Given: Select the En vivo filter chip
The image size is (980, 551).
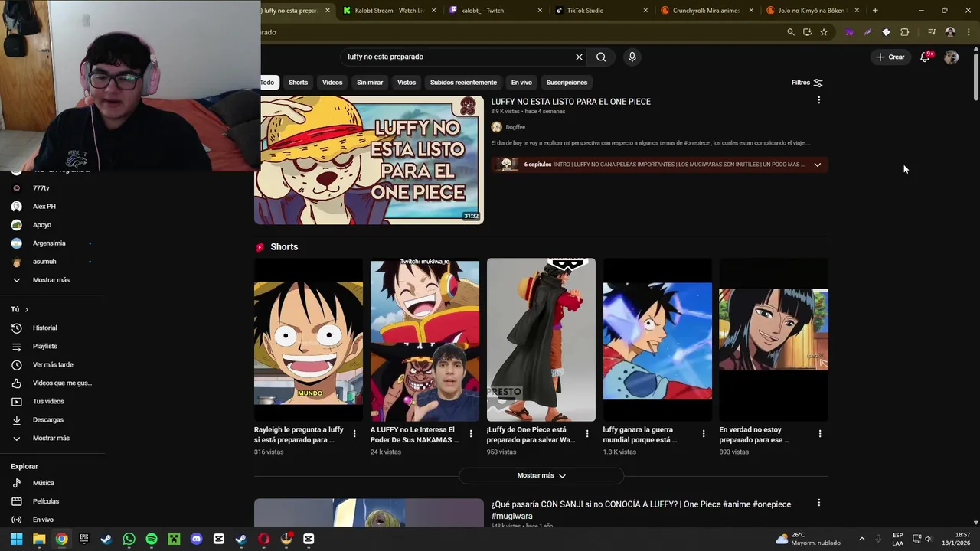Looking at the screenshot, I should pos(521,83).
